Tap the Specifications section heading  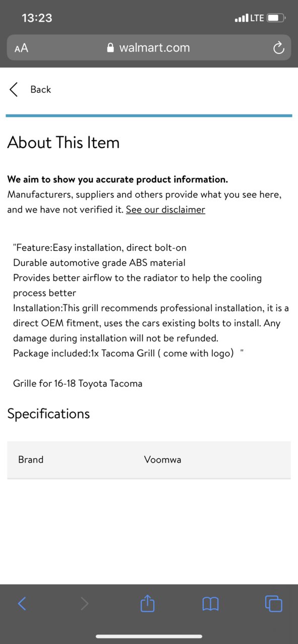pyautogui.click(x=48, y=414)
